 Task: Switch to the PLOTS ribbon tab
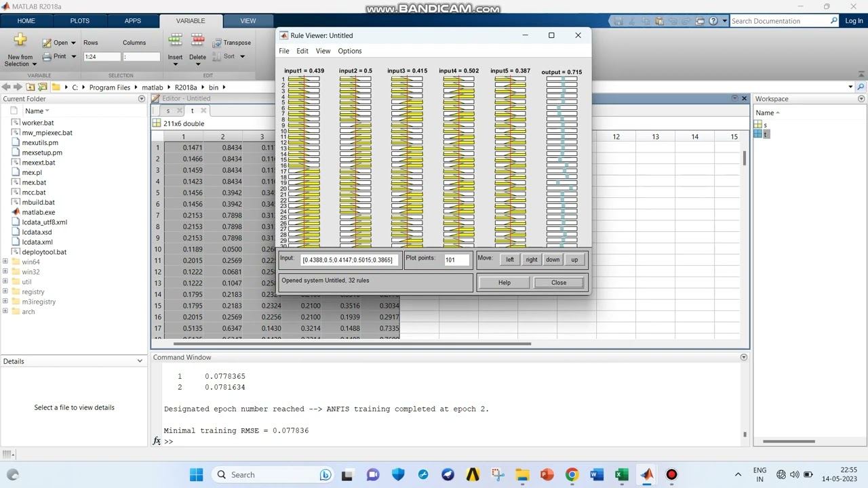[x=79, y=21]
